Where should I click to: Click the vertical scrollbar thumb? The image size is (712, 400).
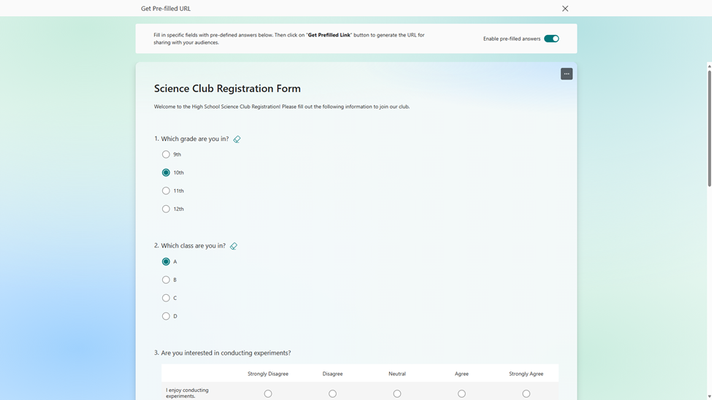click(x=709, y=128)
